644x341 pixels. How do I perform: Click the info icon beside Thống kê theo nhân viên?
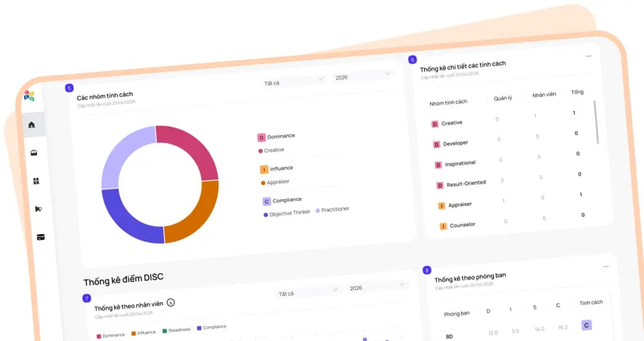click(171, 302)
